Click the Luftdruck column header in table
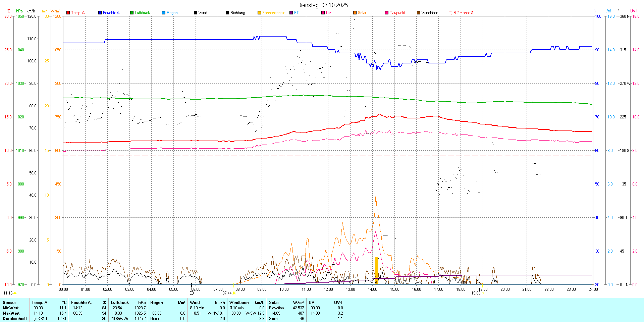 (x=120, y=303)
